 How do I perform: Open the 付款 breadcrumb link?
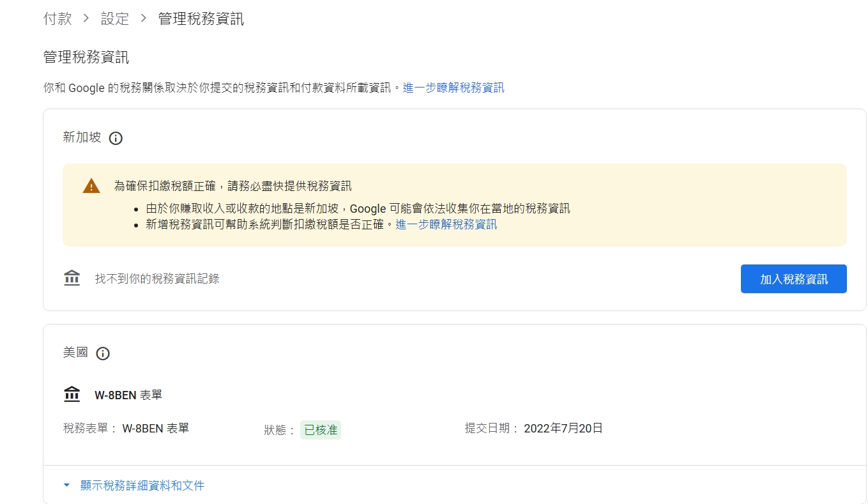57,19
